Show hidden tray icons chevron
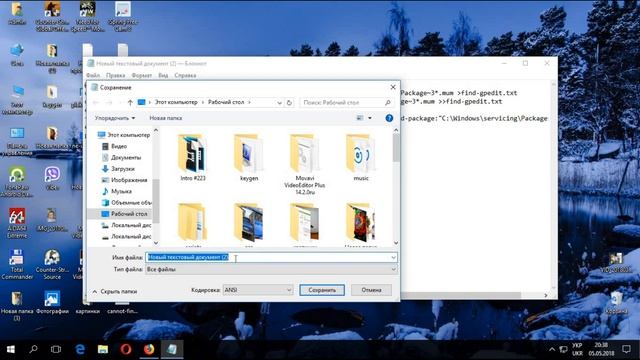640x360 pixels. tap(552, 349)
